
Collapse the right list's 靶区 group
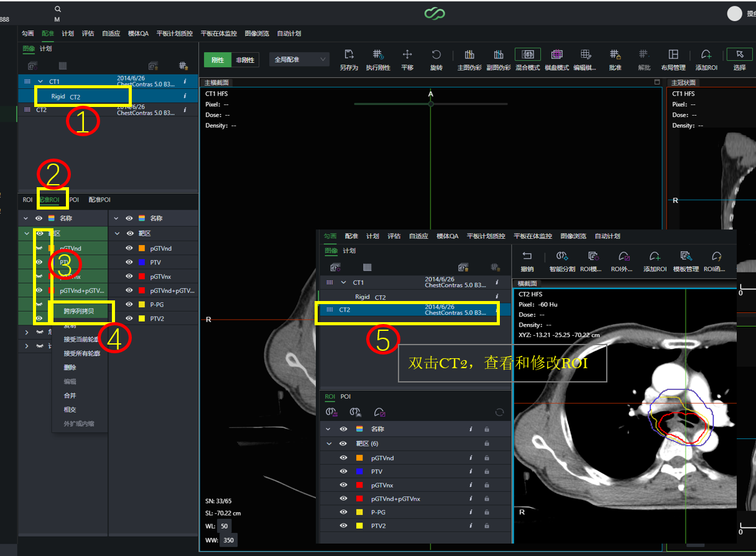[116, 233]
